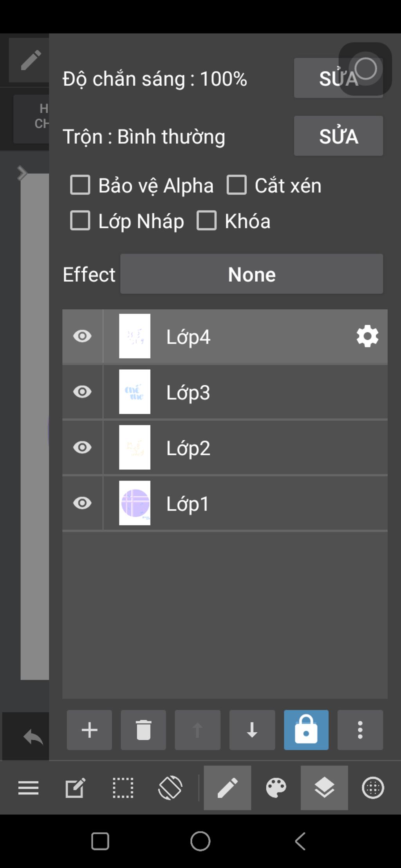This screenshot has height=868, width=401.
Task: Open Lớp4 layer settings gear
Action: coord(367,336)
